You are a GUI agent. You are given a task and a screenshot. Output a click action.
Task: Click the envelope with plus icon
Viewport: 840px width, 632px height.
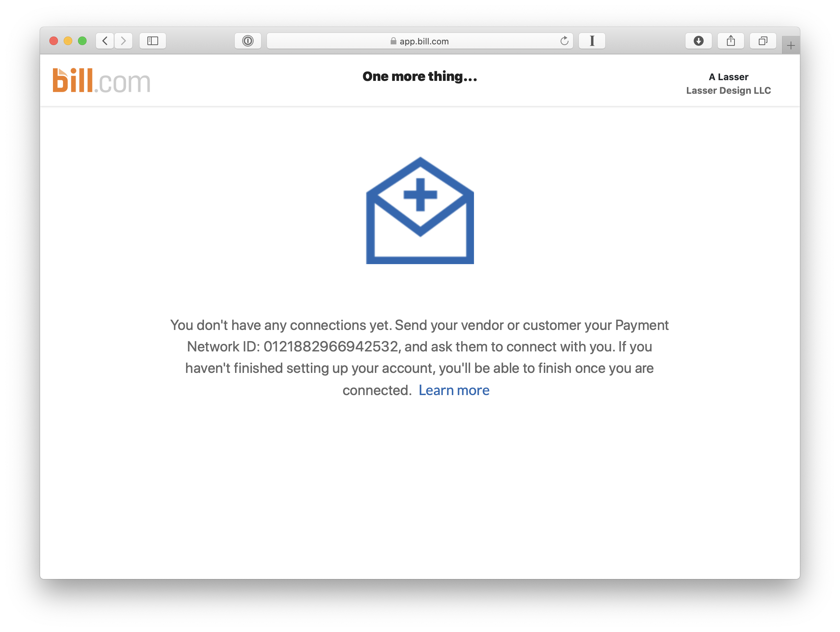[x=420, y=210]
